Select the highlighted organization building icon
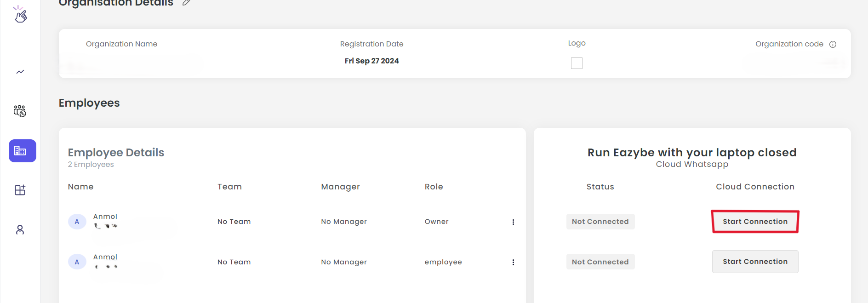The height and width of the screenshot is (303, 868). (23, 151)
